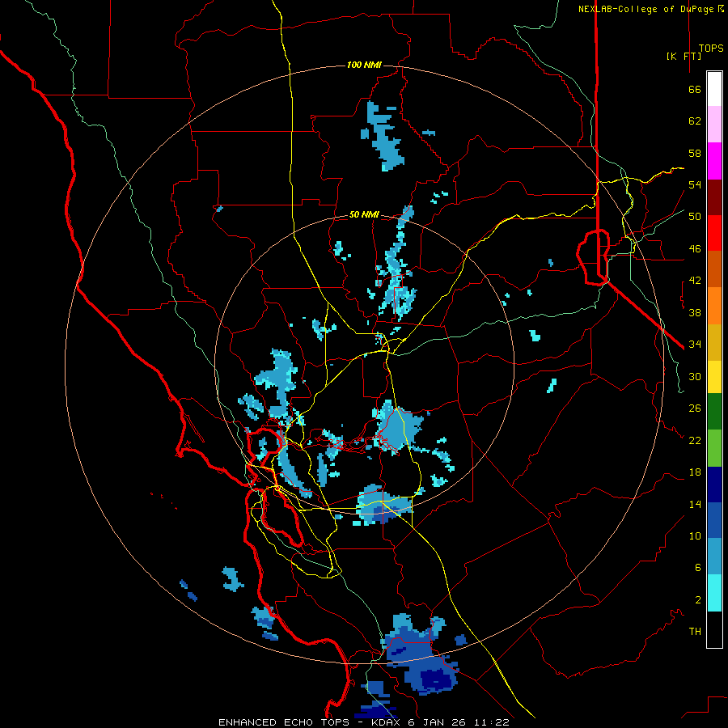Click the legend value "38"
Screen dimensions: 728x728
click(695, 312)
